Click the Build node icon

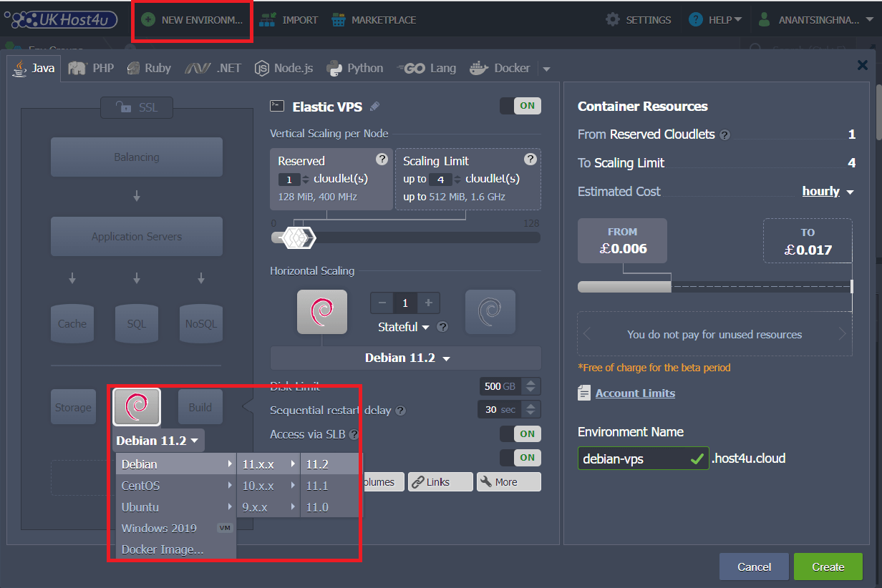click(x=200, y=406)
